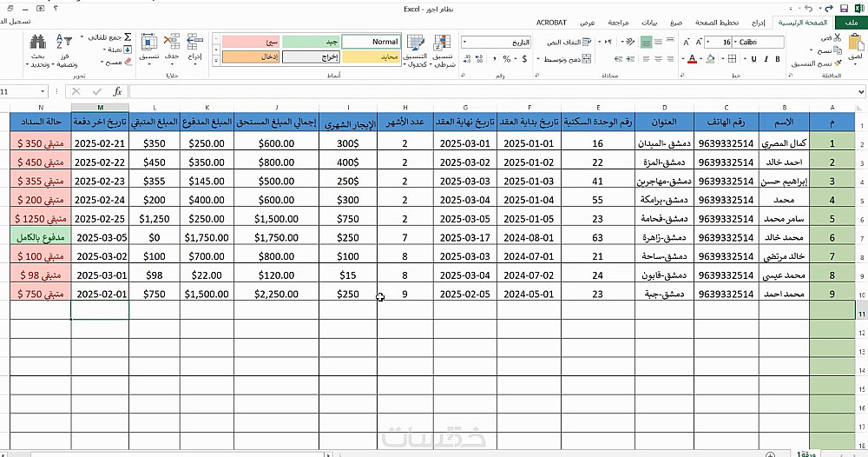Switch to Data tab (بيانات)

click(x=649, y=23)
